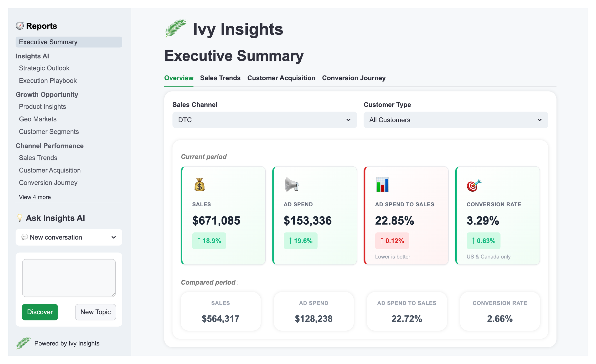This screenshot has height=364, width=596.
Task: Click the compass icon beside Reports
Action: coord(20,26)
